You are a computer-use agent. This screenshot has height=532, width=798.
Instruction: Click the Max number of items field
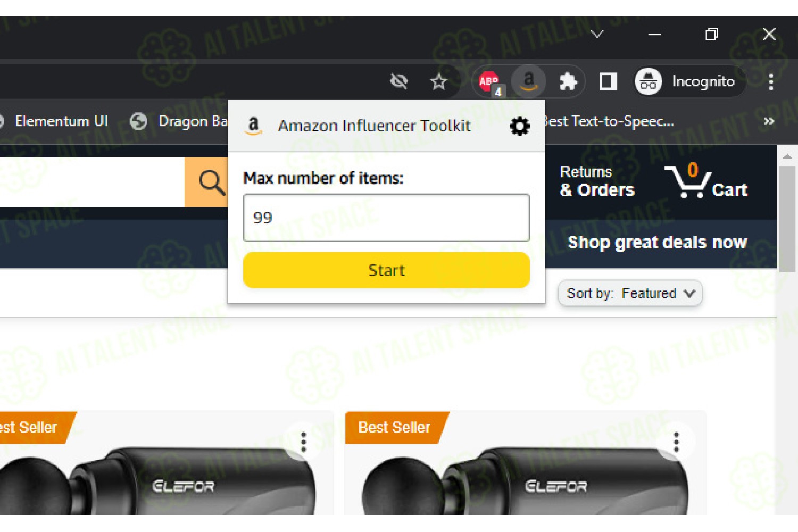pos(386,218)
